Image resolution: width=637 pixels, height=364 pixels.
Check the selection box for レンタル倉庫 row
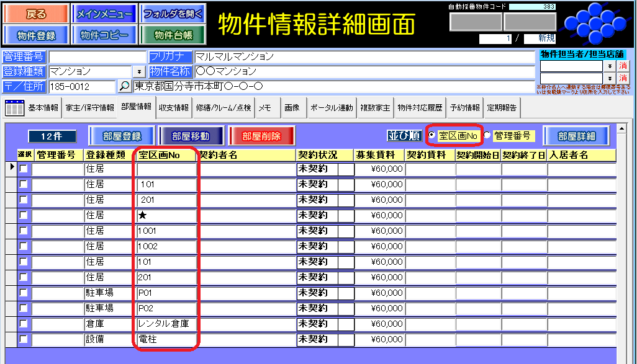[24, 324]
